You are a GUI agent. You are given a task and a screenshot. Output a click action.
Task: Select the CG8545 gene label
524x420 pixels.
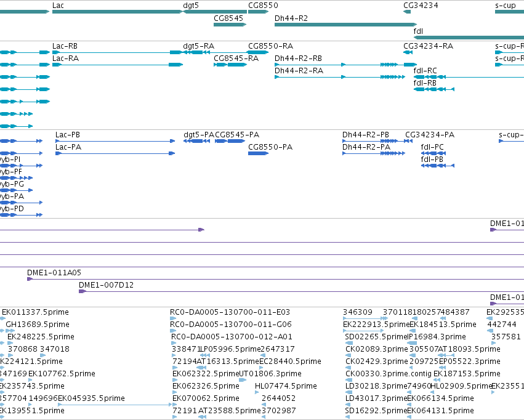(228, 18)
